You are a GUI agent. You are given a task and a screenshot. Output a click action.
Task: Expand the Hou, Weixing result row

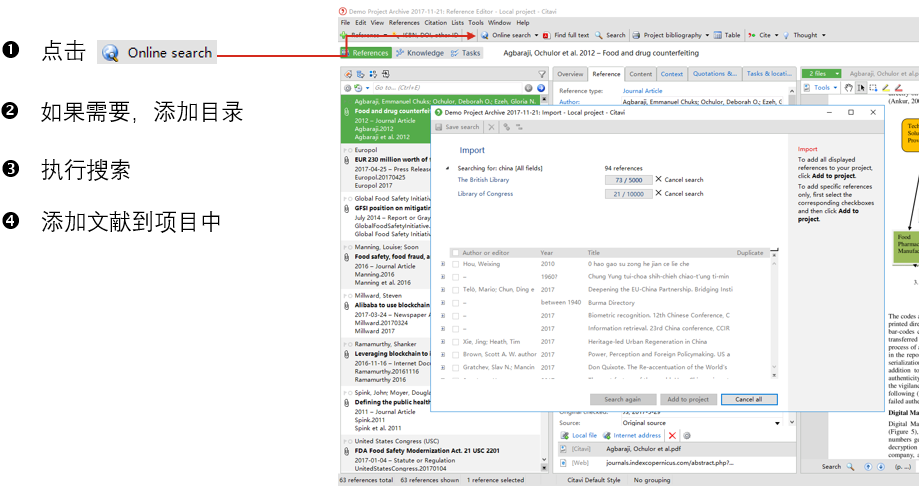pos(443,264)
